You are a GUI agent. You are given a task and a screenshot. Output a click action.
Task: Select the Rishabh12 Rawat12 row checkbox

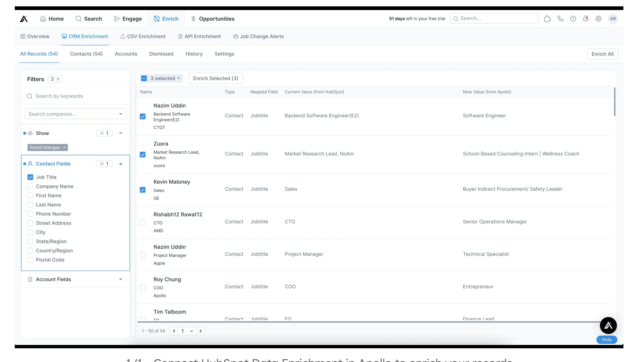tap(143, 222)
